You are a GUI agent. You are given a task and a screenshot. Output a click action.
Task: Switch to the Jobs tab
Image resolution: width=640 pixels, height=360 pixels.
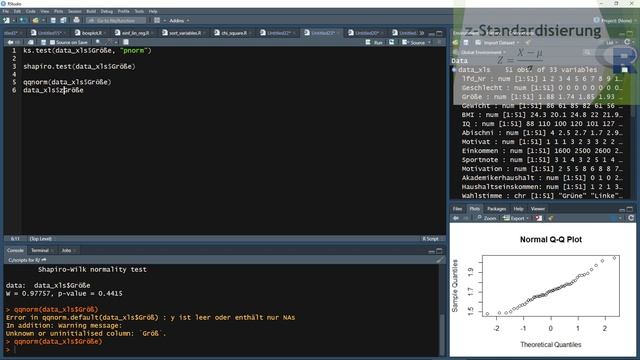[x=67, y=251]
